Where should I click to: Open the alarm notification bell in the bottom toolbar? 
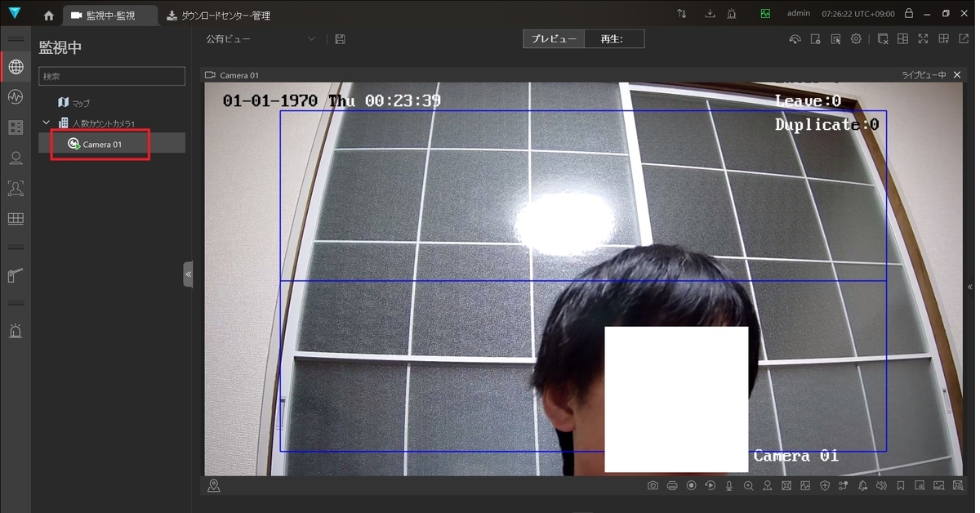point(862,485)
